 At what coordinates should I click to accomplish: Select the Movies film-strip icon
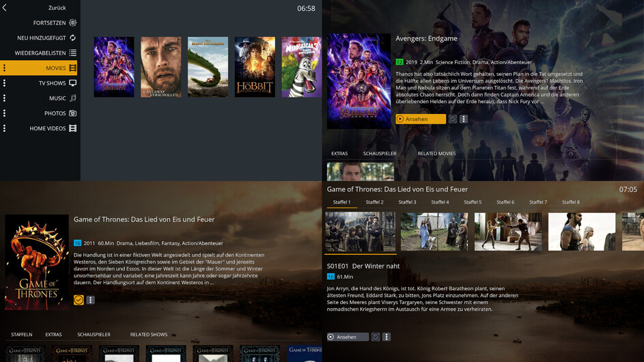point(72,68)
